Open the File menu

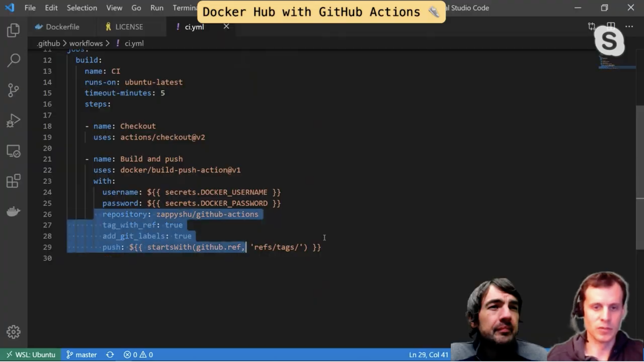30,8
